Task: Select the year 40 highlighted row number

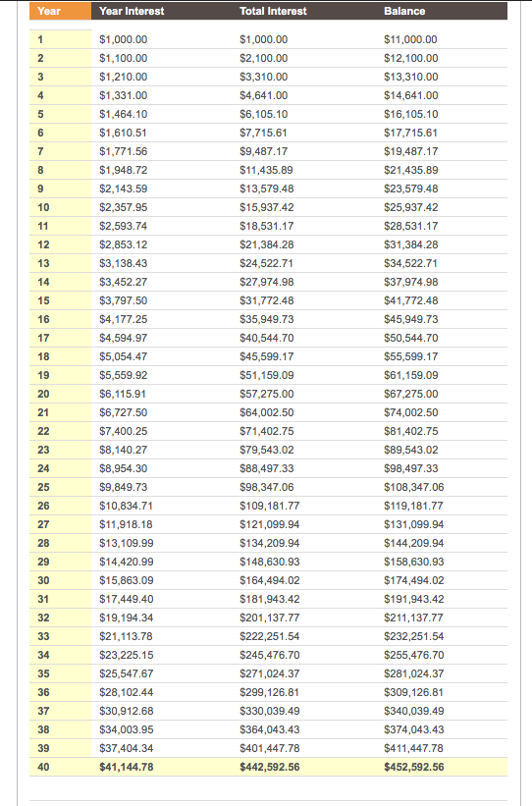Action: (x=60, y=767)
